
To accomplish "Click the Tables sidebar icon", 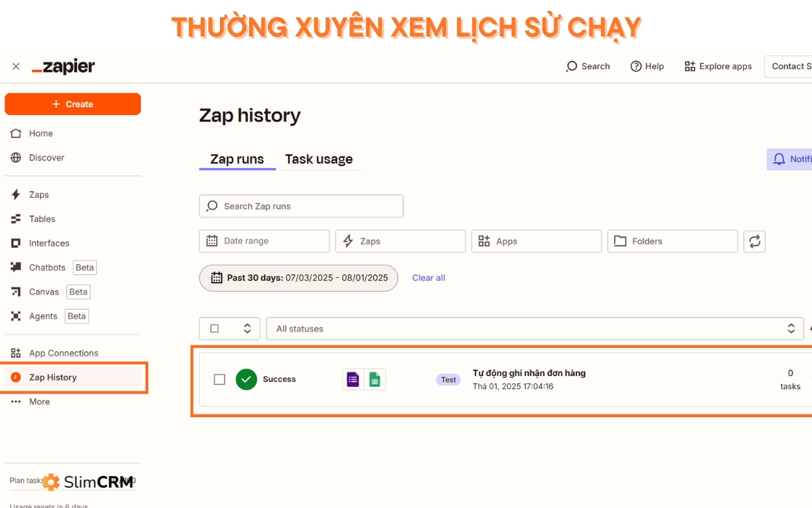I will (x=16, y=219).
